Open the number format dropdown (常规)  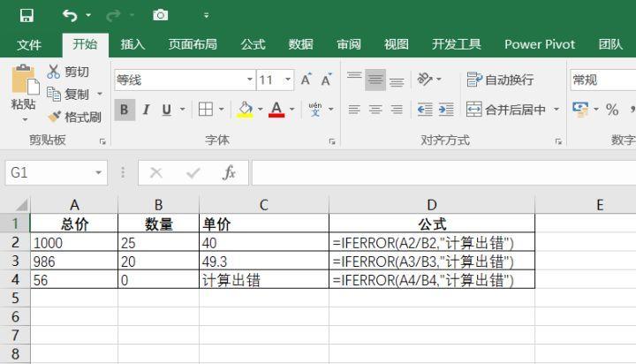click(601, 80)
